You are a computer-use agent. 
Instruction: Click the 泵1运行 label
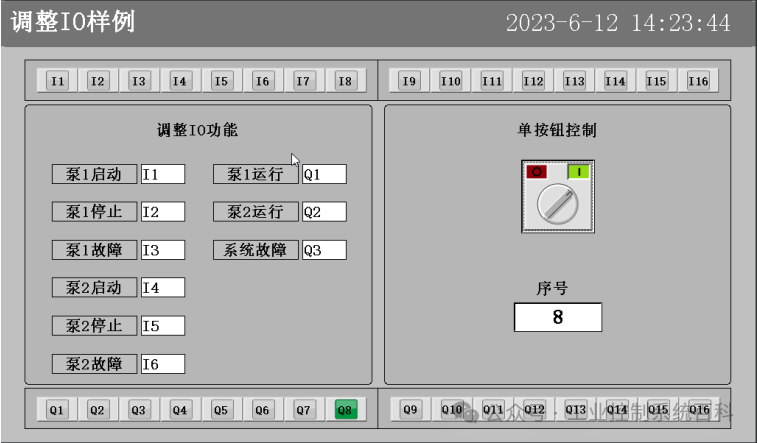click(x=256, y=174)
